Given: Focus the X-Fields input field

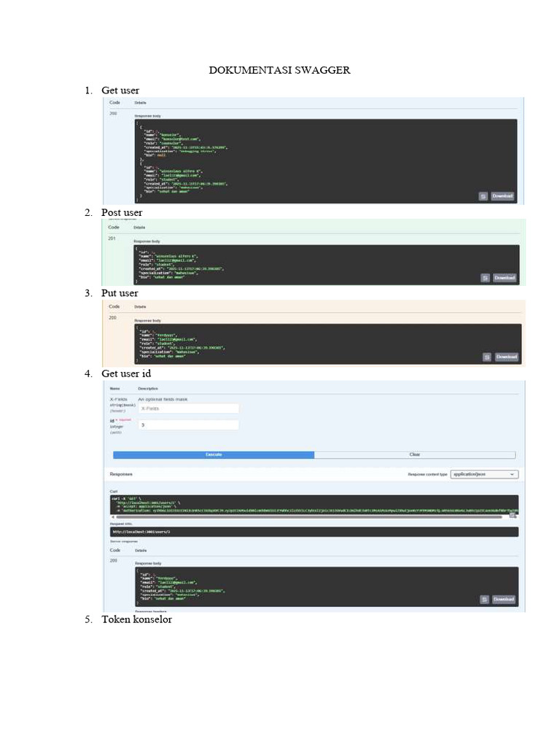Looking at the screenshot, I should click(x=189, y=409).
